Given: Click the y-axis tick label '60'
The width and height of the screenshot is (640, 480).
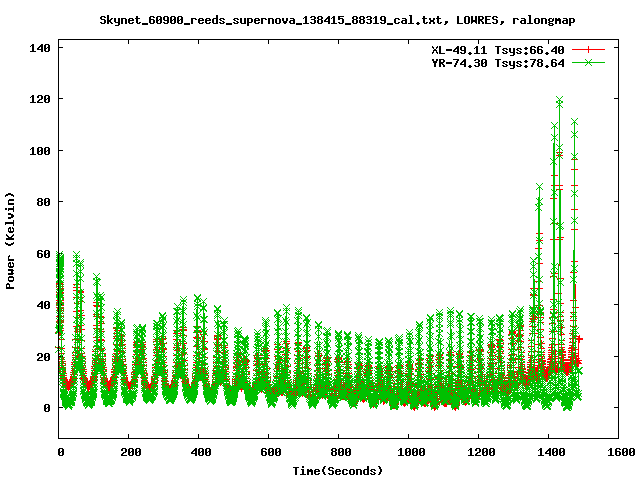Looking at the screenshot, I should click(x=44, y=254).
